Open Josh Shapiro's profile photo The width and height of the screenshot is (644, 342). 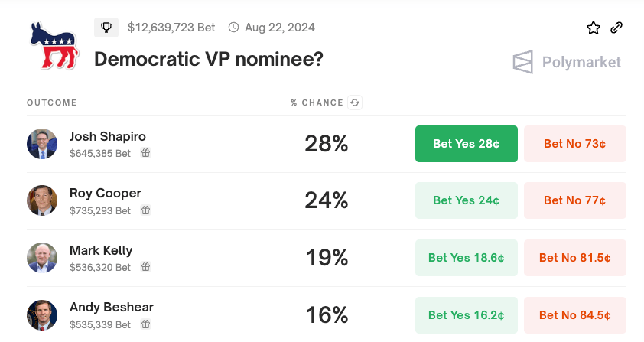(x=42, y=144)
